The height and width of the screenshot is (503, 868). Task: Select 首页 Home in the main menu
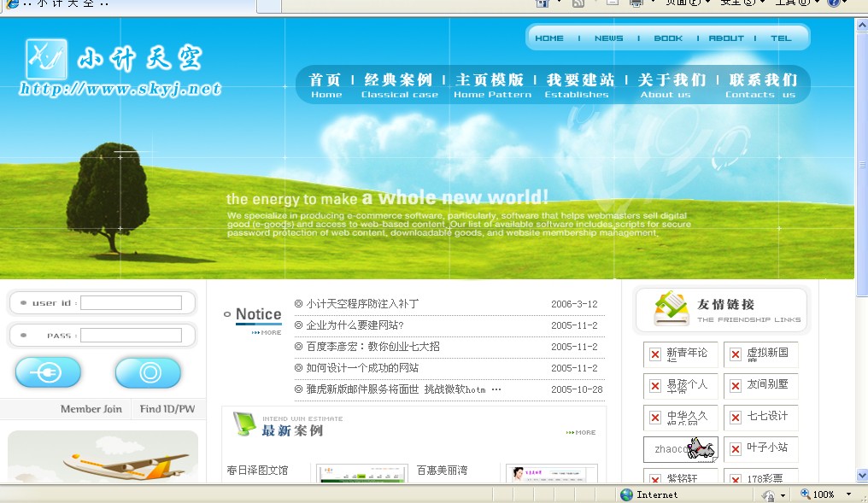click(325, 85)
